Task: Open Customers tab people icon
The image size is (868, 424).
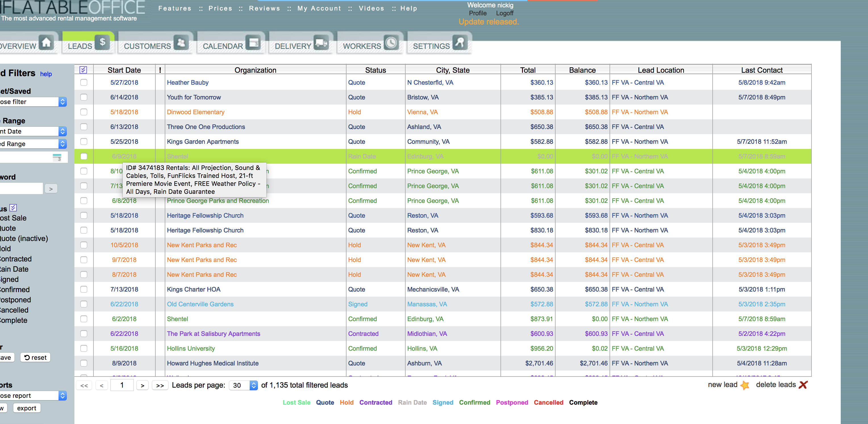Action: tap(181, 43)
